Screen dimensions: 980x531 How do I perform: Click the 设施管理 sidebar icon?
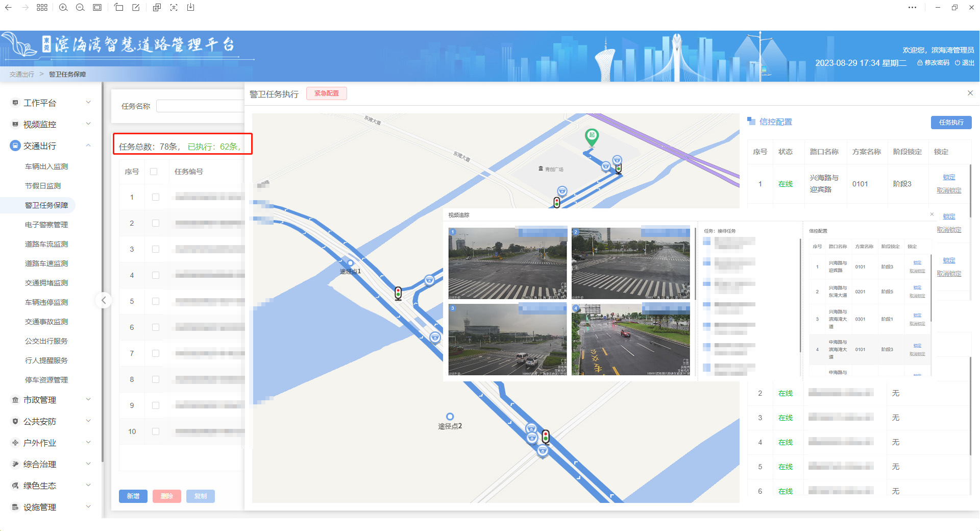pos(15,507)
